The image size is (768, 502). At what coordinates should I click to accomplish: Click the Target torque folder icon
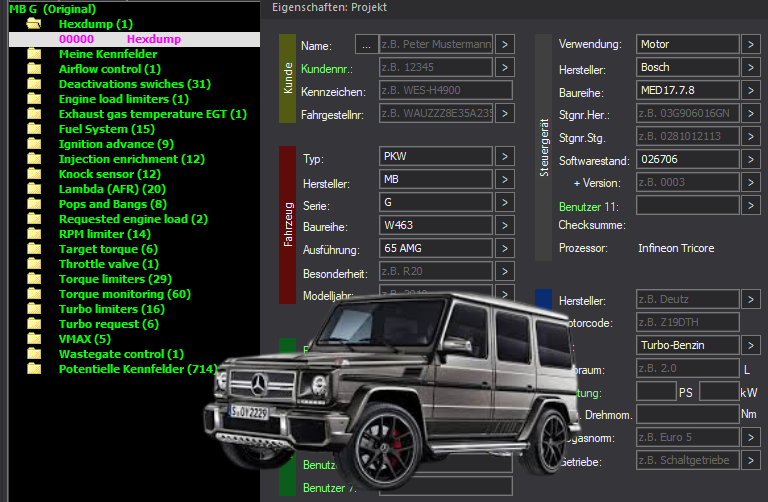[34, 249]
